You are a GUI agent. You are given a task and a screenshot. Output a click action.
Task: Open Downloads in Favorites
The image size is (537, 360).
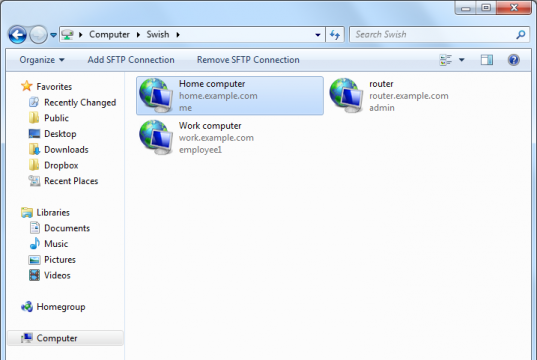tap(66, 150)
